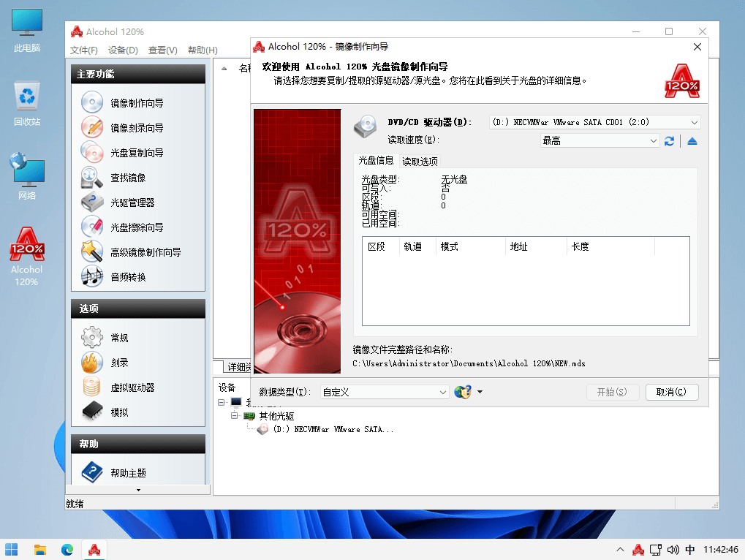This screenshot has width=745, height=560.
Task: Open 读取速度 dropdown showing 最高
Action: click(x=600, y=140)
